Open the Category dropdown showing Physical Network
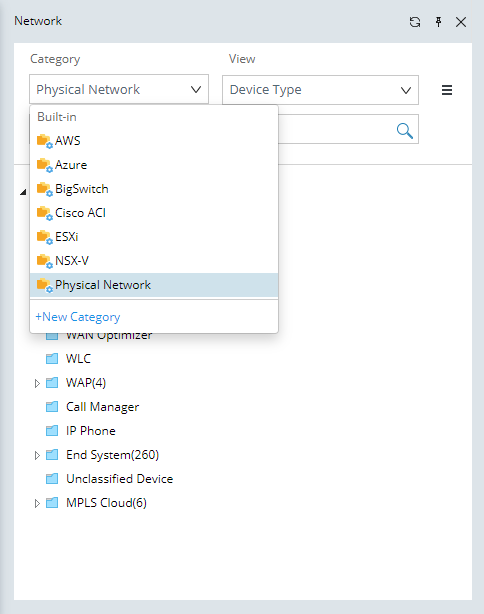The height and width of the screenshot is (614, 484). 119,89
